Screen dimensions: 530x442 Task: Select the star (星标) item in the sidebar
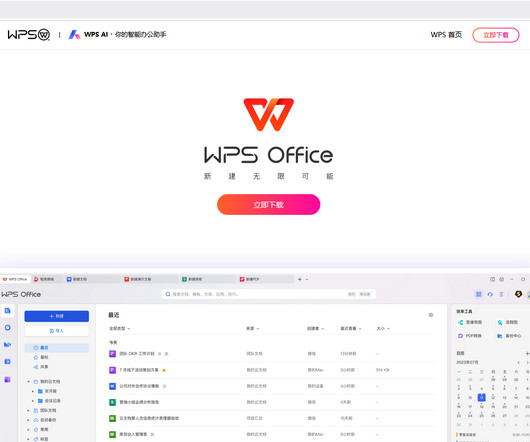(41, 357)
